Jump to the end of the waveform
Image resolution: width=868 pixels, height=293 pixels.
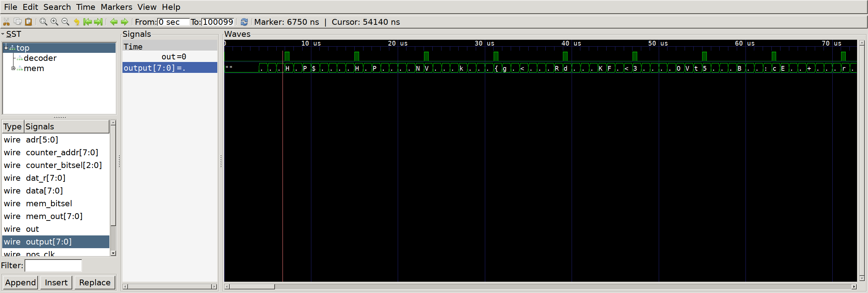pyautogui.click(x=98, y=22)
